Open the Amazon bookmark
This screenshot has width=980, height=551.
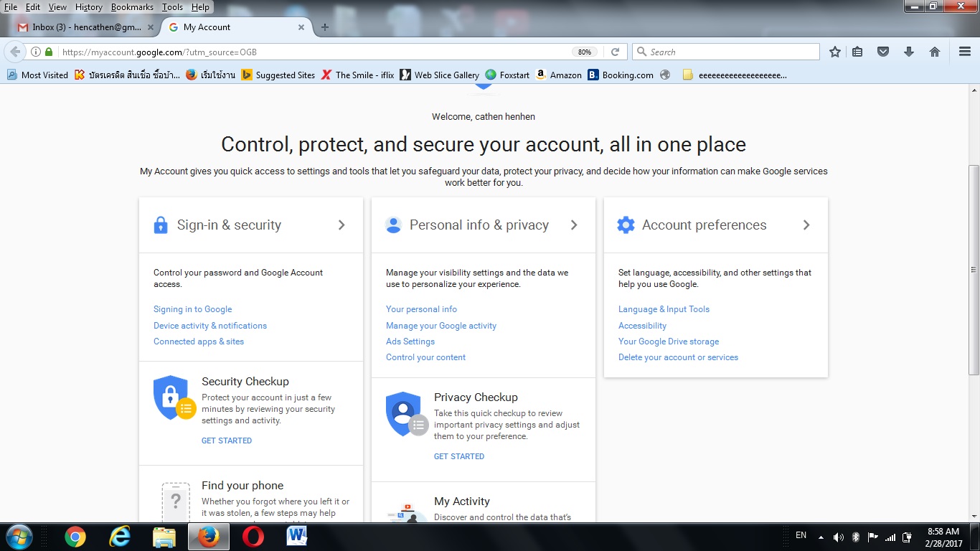[x=558, y=75]
